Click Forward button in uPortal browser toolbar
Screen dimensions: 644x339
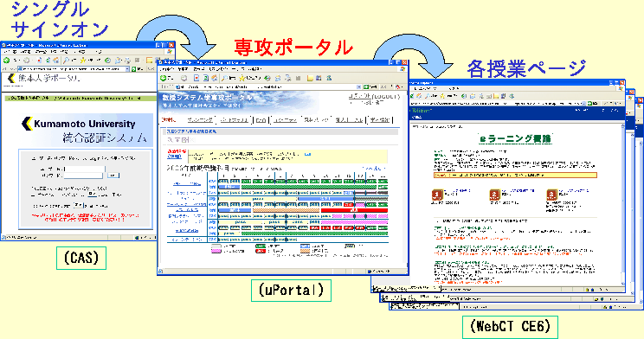pos(184,78)
